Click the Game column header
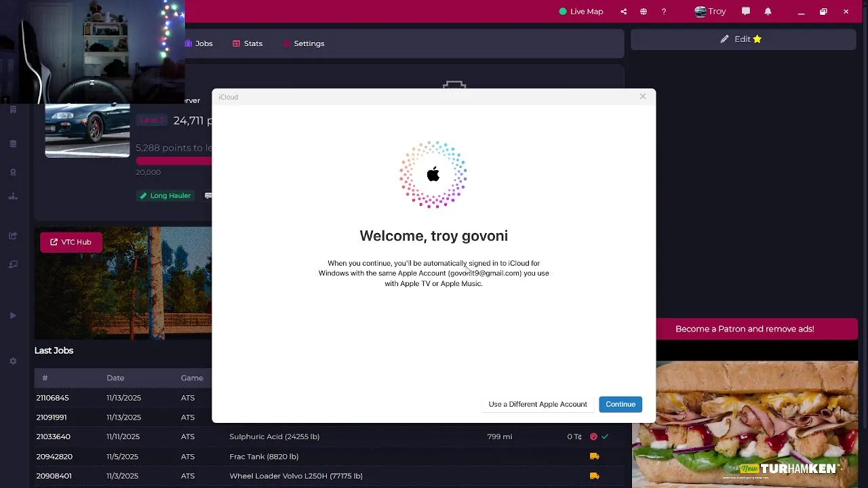868x488 pixels. (192, 378)
